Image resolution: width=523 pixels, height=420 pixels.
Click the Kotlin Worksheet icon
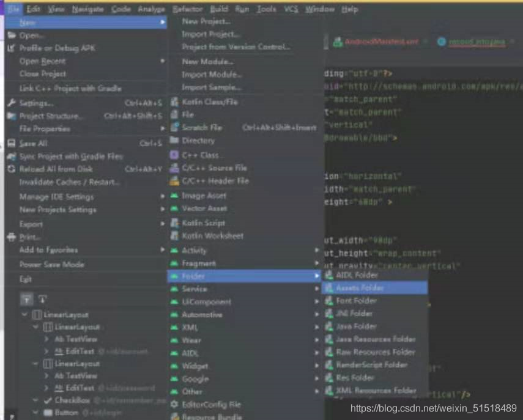(x=174, y=236)
